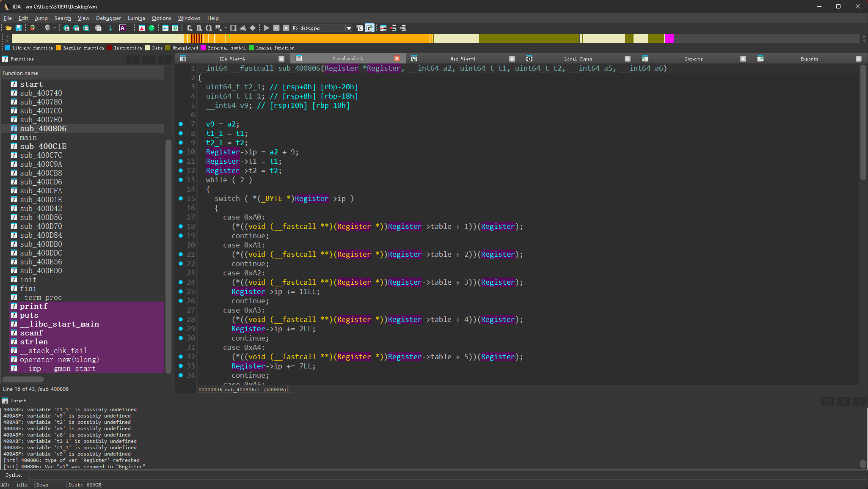
Task: Click the purple 'A' text view icon
Action: [123, 28]
